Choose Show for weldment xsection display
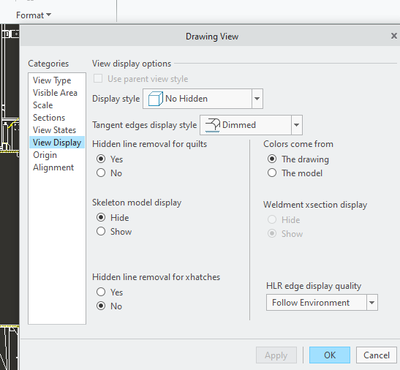 click(272, 233)
